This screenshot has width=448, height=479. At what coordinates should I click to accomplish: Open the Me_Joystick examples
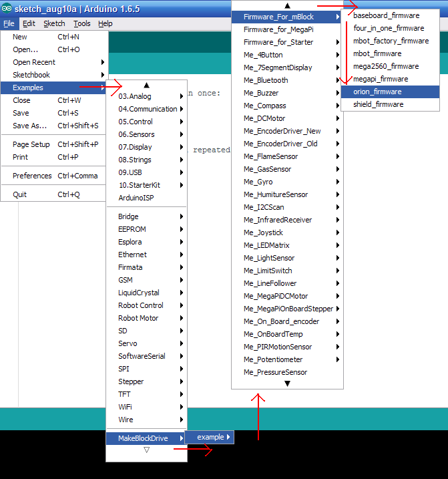pyautogui.click(x=287, y=232)
